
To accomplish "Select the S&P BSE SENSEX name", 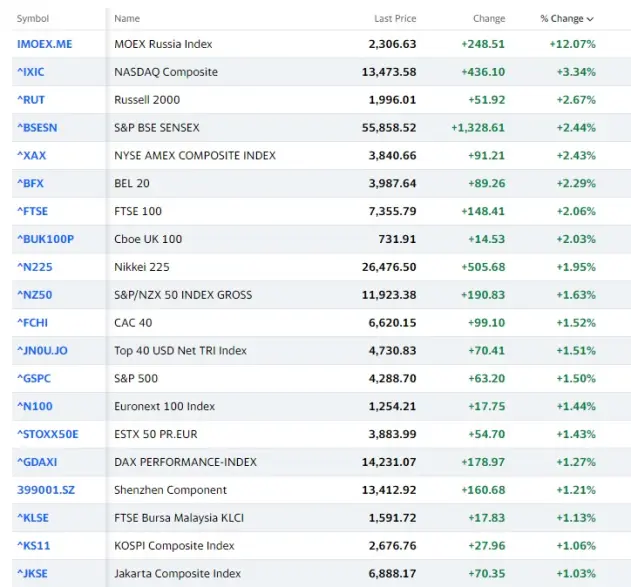I will click(x=157, y=128).
